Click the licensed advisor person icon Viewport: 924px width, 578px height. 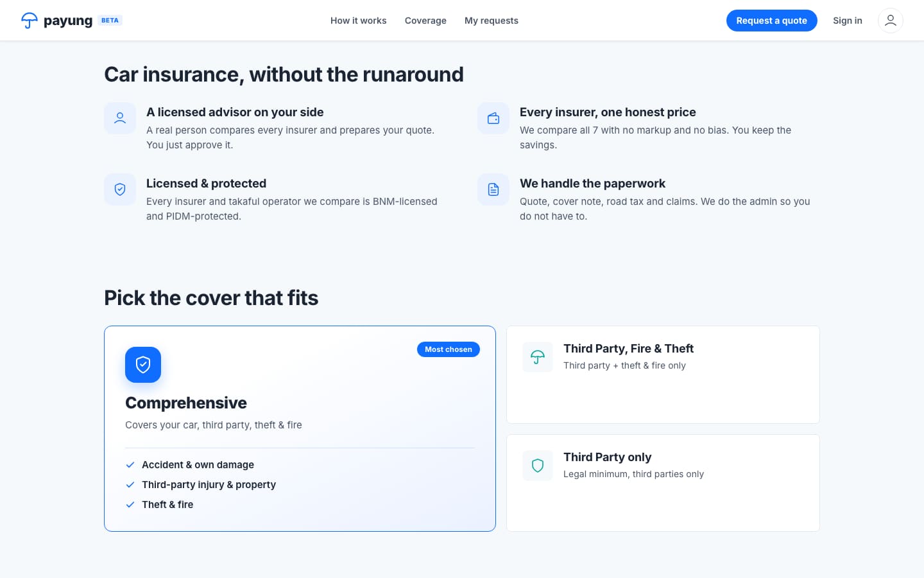pyautogui.click(x=120, y=118)
